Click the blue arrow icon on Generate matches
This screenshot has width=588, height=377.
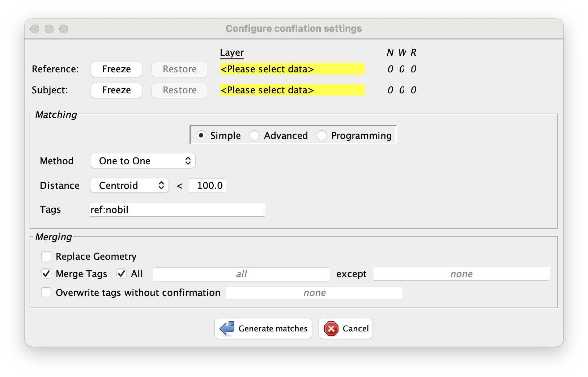[227, 329]
